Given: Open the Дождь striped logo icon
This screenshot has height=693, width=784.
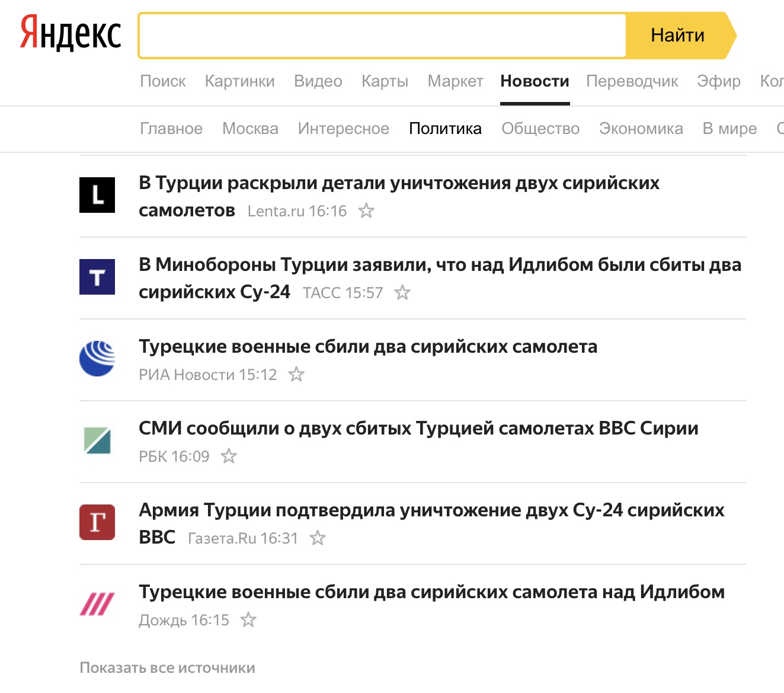Looking at the screenshot, I should pos(97,604).
